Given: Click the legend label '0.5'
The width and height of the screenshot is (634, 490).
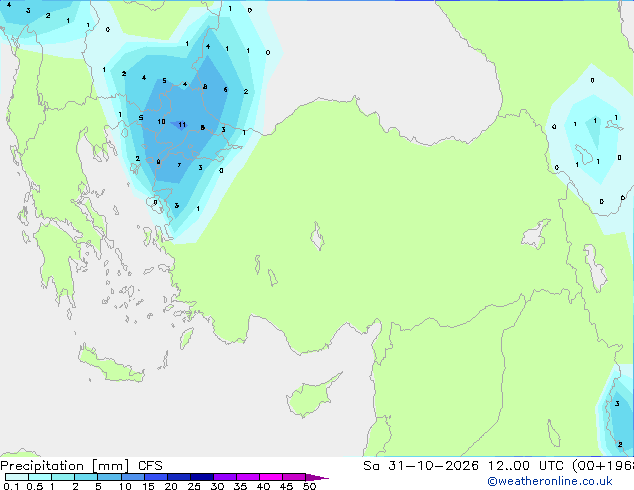Looking at the screenshot, I should [x=34, y=486].
